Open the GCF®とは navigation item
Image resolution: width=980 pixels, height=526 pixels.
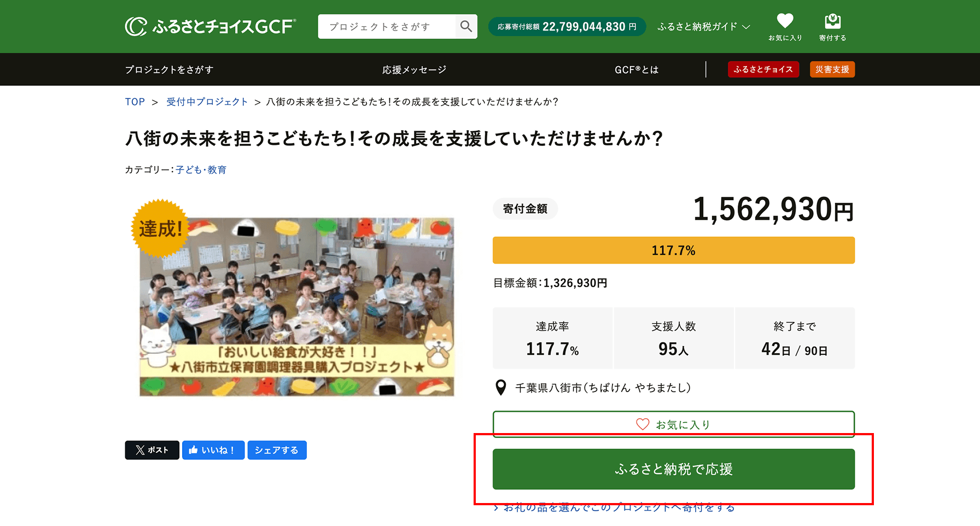click(x=636, y=69)
